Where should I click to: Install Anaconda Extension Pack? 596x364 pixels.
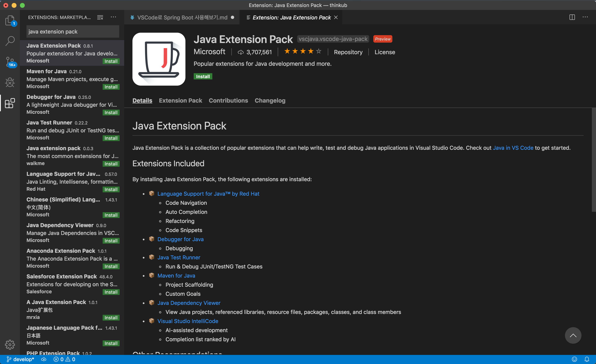tap(111, 266)
